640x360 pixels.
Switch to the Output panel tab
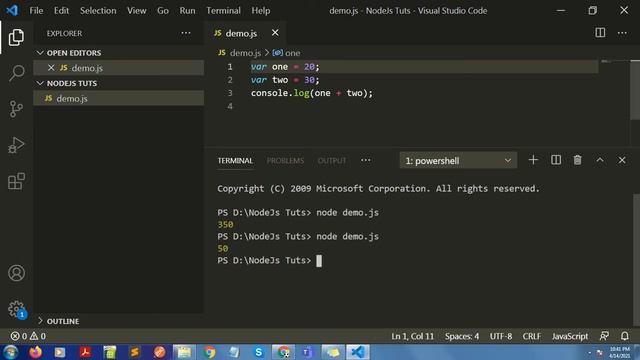coord(332,160)
